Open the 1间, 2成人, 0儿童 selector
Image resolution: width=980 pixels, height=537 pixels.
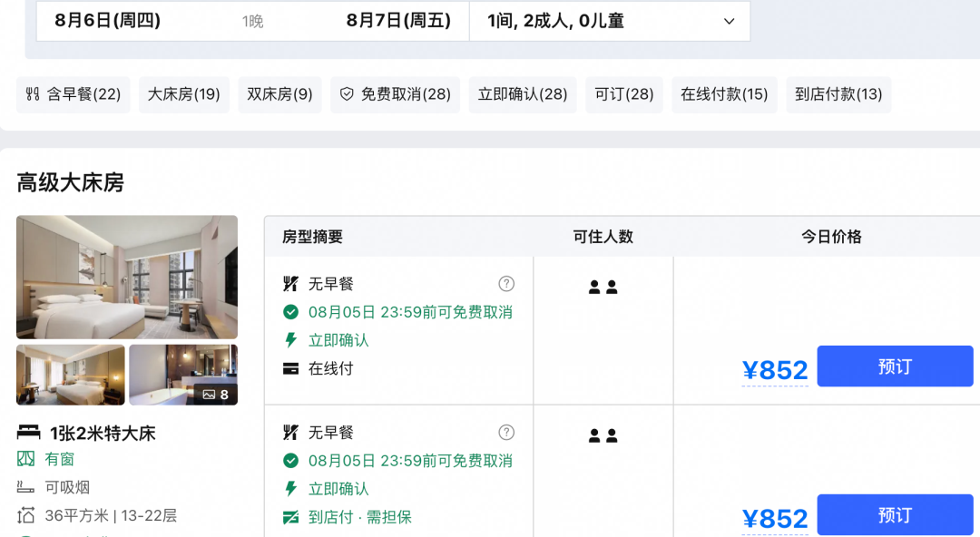point(610,21)
